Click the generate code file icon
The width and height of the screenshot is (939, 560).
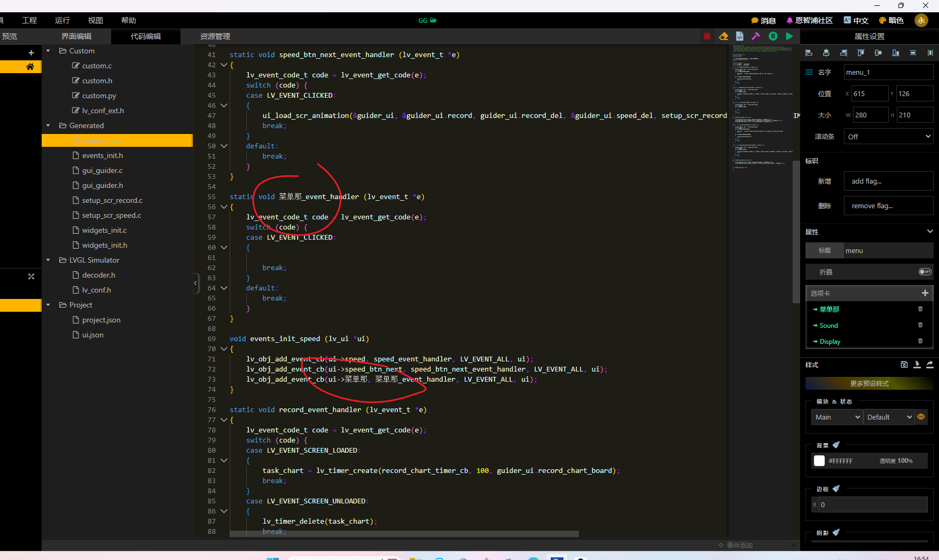740,36
